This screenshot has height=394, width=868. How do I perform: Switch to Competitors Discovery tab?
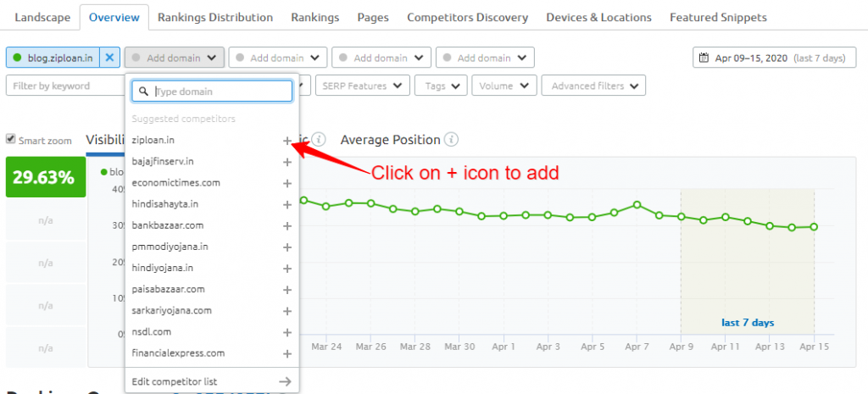tap(468, 18)
